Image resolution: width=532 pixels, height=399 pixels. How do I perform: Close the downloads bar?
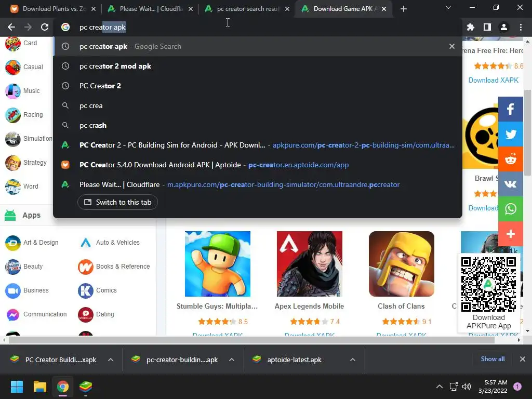pos(523,359)
